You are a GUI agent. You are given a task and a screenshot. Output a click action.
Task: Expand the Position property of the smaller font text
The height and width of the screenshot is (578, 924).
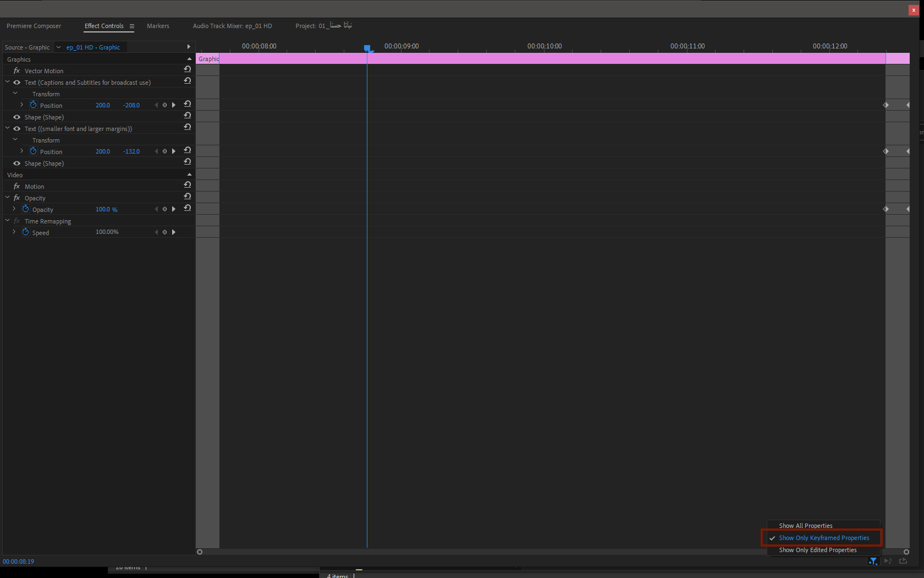pyautogui.click(x=21, y=151)
